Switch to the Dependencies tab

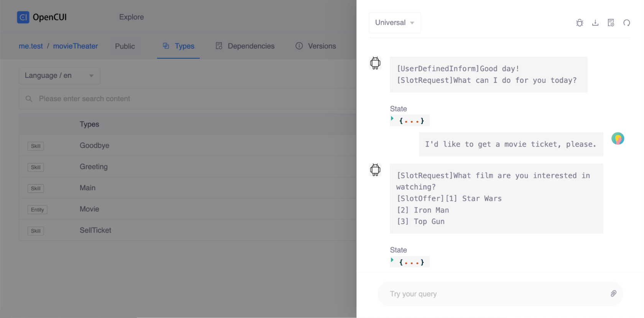[x=245, y=46]
